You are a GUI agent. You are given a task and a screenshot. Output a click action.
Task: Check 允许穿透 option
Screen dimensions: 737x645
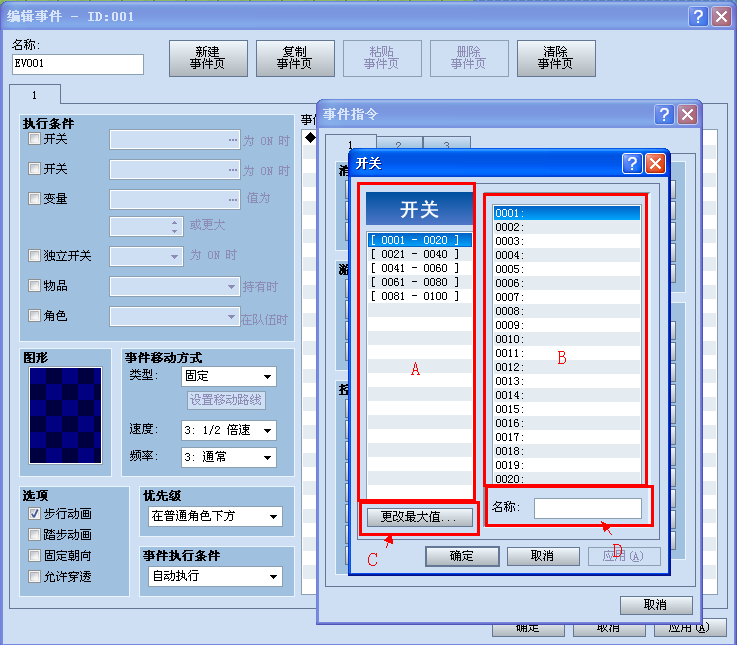click(x=34, y=576)
